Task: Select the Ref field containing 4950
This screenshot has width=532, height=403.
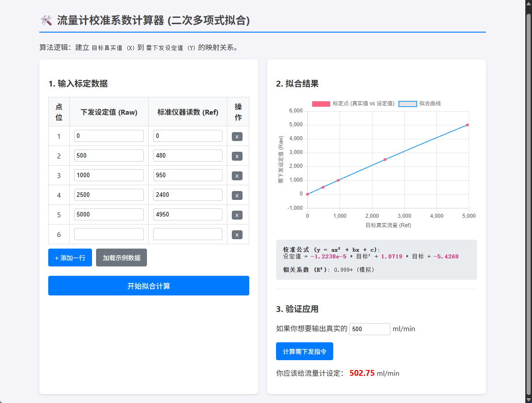Action: coord(188,215)
